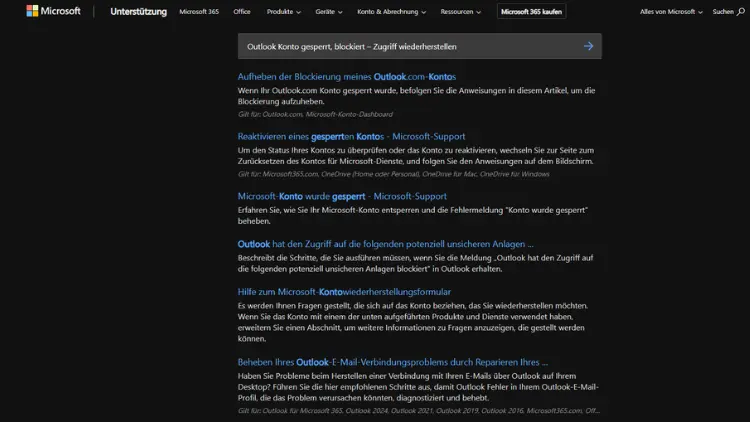Open Alles von Microsoft dropdown
Screen dimensions: 750x422
point(671,11)
